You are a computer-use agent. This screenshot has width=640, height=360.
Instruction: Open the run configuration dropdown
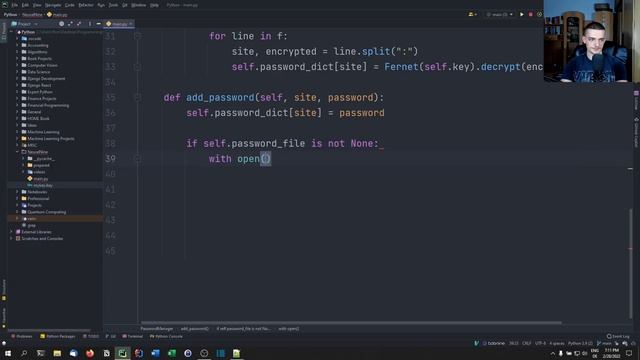tap(500, 14)
